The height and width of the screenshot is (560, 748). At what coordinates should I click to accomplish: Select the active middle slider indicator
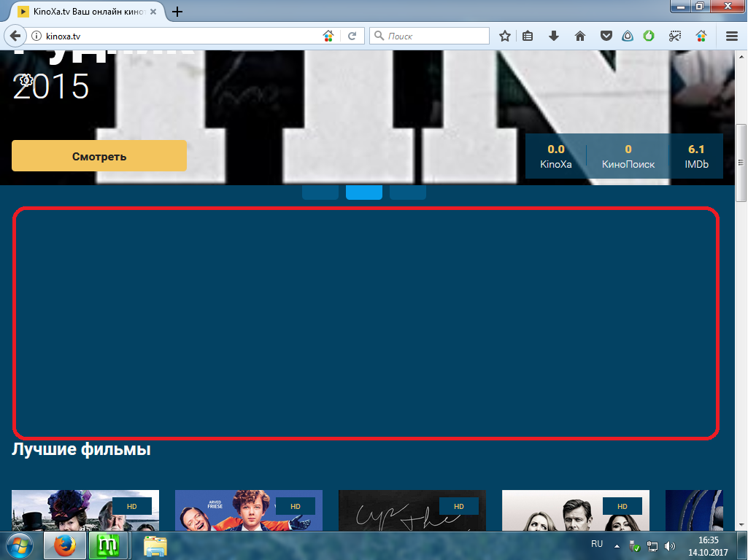click(364, 192)
